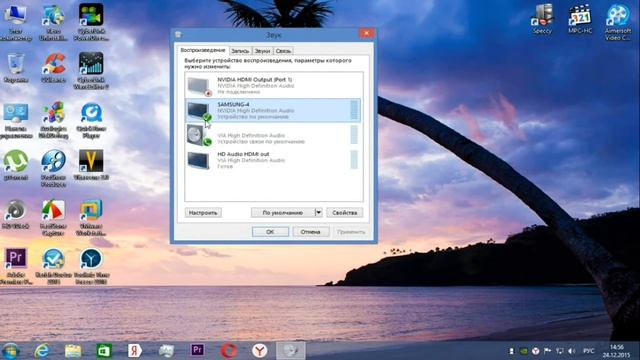Open the computer icon on desktop
Viewport: 640px width, 360px height.
[16, 22]
